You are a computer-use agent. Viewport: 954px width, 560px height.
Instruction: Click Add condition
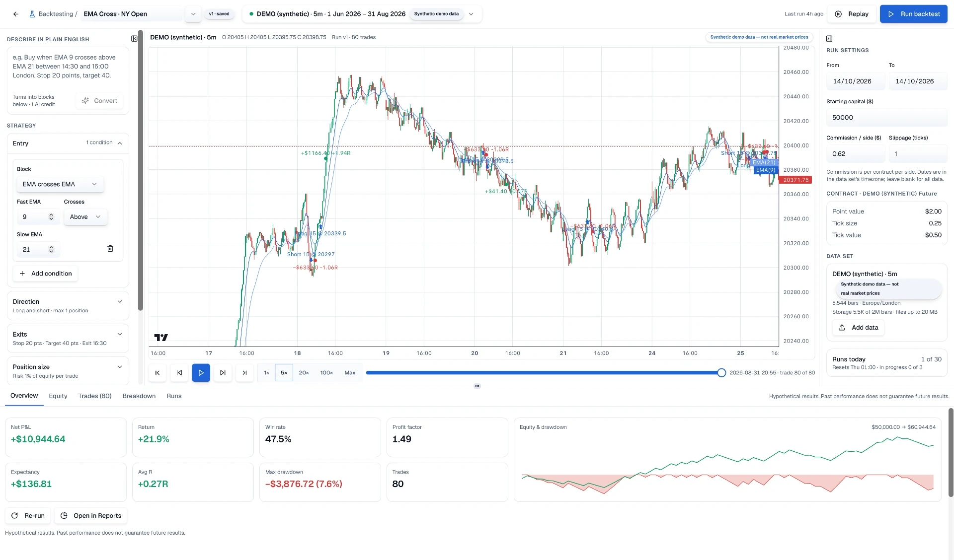coord(45,274)
